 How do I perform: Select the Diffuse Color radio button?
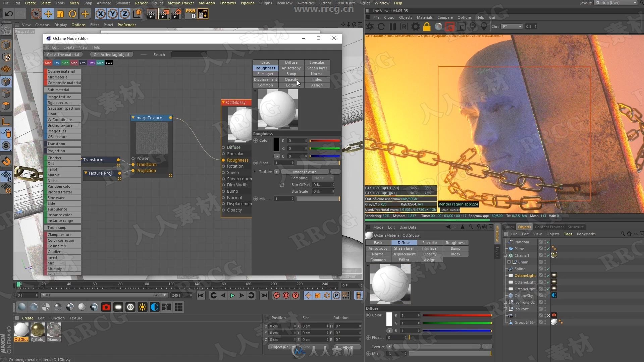tap(368, 315)
